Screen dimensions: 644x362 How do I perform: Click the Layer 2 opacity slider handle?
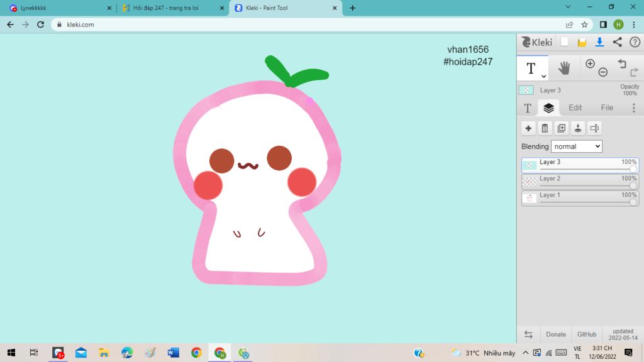pyautogui.click(x=633, y=185)
